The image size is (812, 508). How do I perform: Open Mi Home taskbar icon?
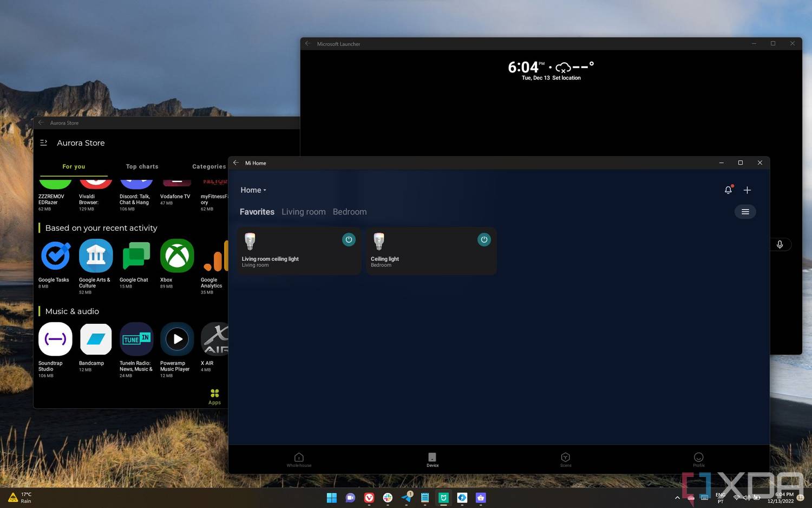click(x=443, y=498)
